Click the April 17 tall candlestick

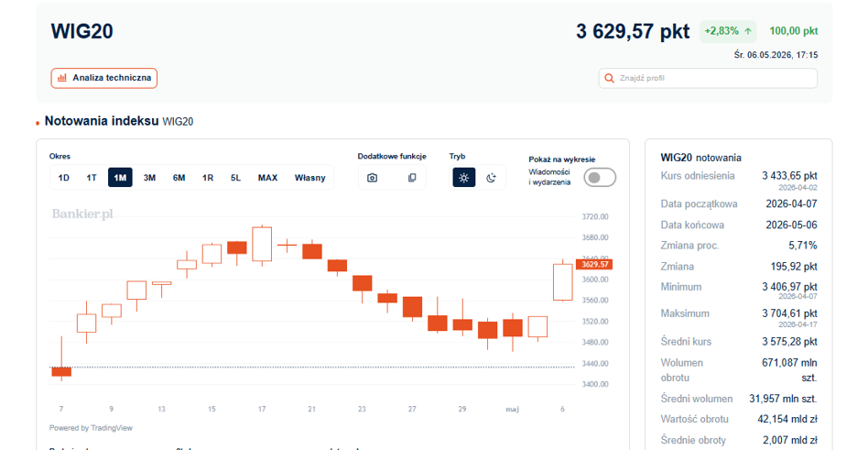coord(262,245)
